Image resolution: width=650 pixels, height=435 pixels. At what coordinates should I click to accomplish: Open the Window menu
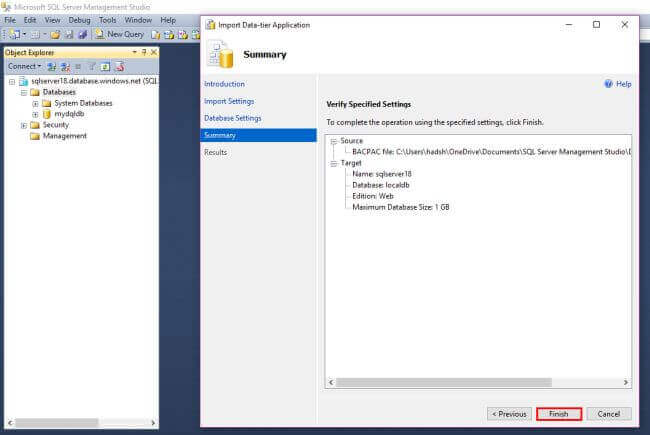click(x=138, y=20)
